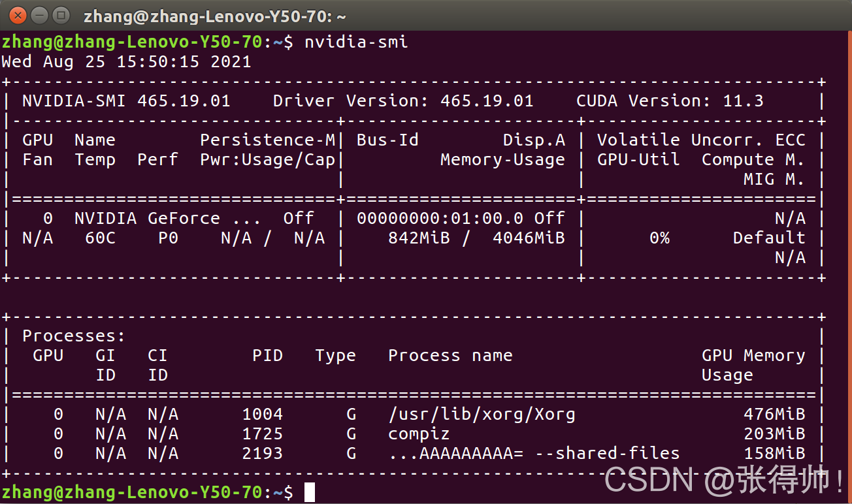This screenshot has height=504, width=852.
Task: Click the '4046MiB' total memory value
Action: coord(529,238)
